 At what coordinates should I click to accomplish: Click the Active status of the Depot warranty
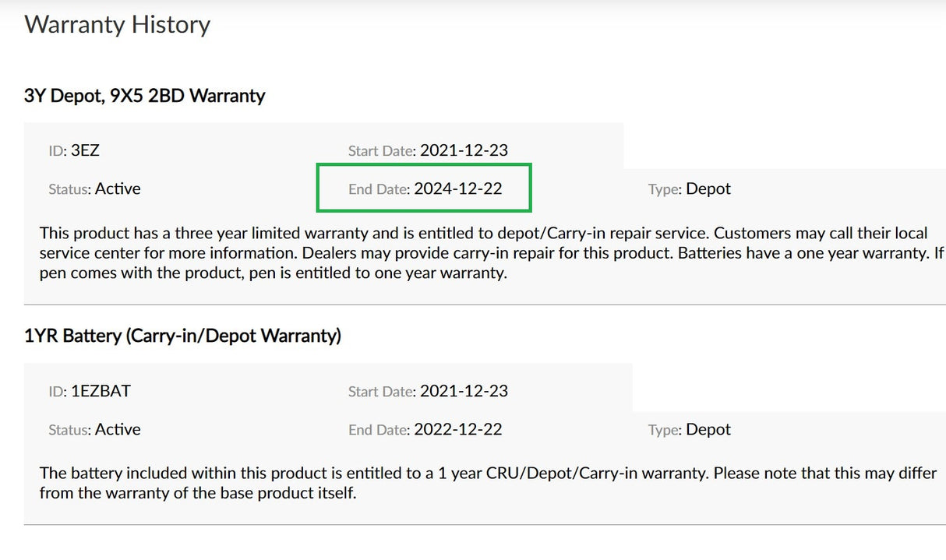(117, 188)
